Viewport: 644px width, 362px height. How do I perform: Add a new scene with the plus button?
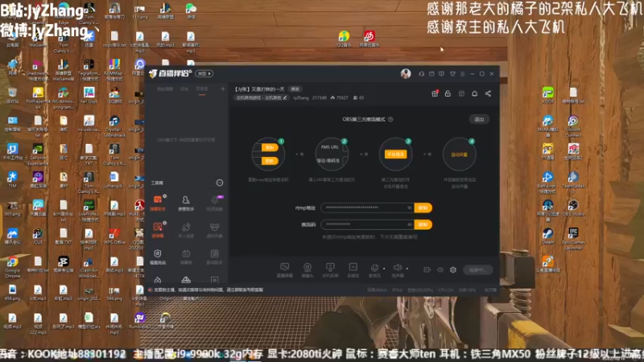(223, 89)
